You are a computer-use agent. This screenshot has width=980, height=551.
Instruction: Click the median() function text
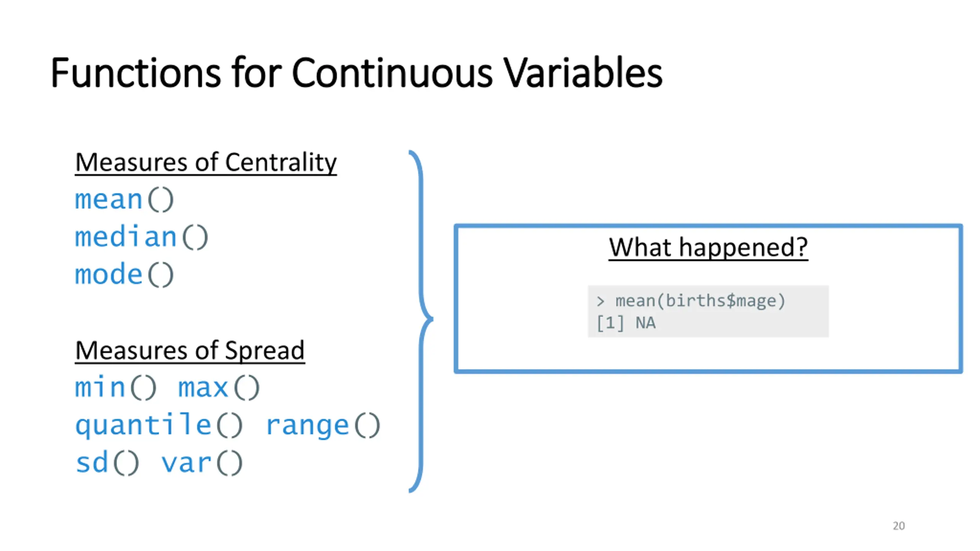142,237
